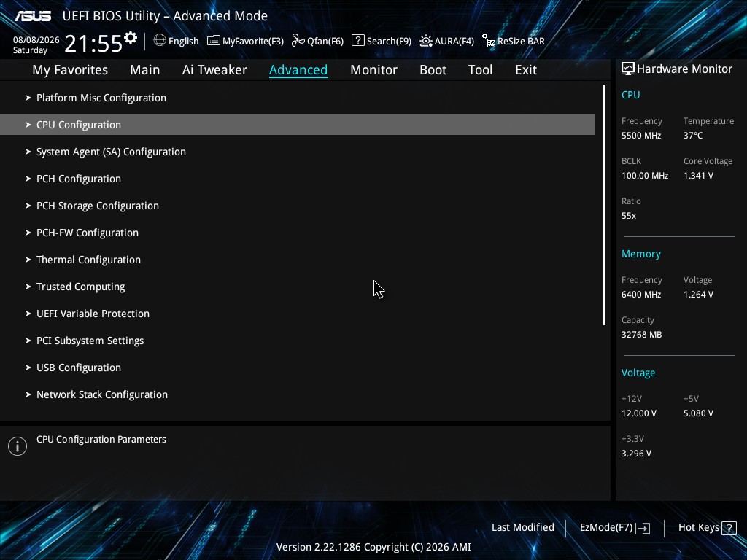Click CPU Frequency value 5500 MHz
This screenshot has height=560, width=747.
click(x=641, y=136)
